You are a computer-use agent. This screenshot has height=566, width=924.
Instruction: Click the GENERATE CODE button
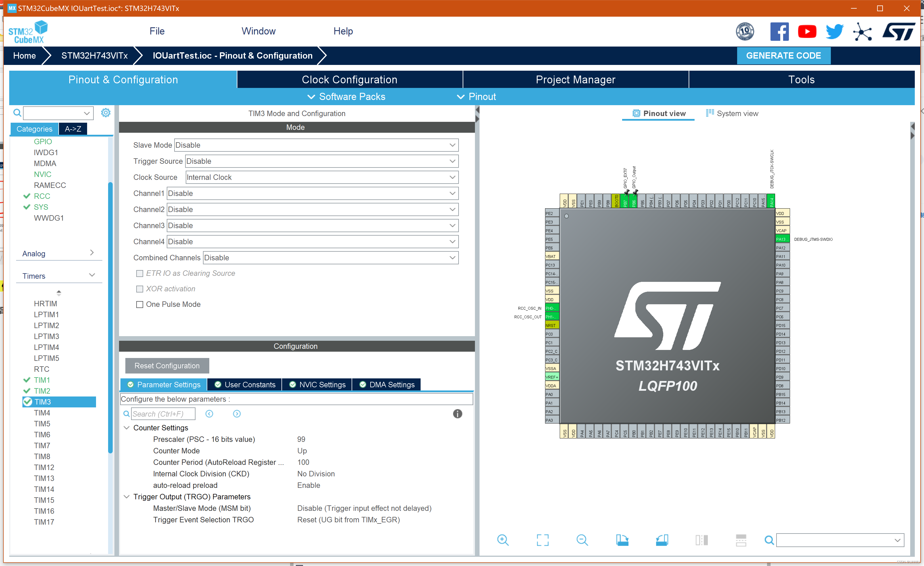[x=783, y=55]
